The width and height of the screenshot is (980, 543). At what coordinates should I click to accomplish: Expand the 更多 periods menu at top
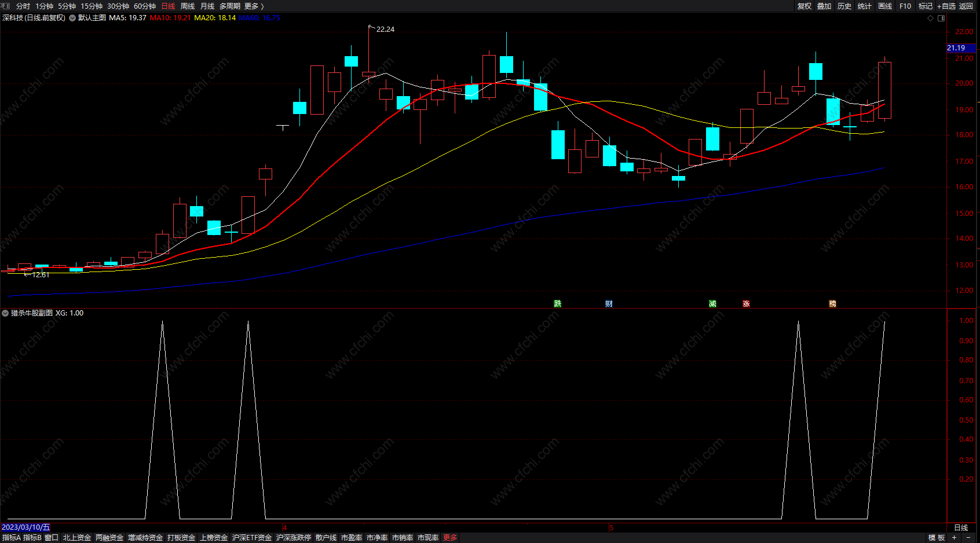point(254,6)
